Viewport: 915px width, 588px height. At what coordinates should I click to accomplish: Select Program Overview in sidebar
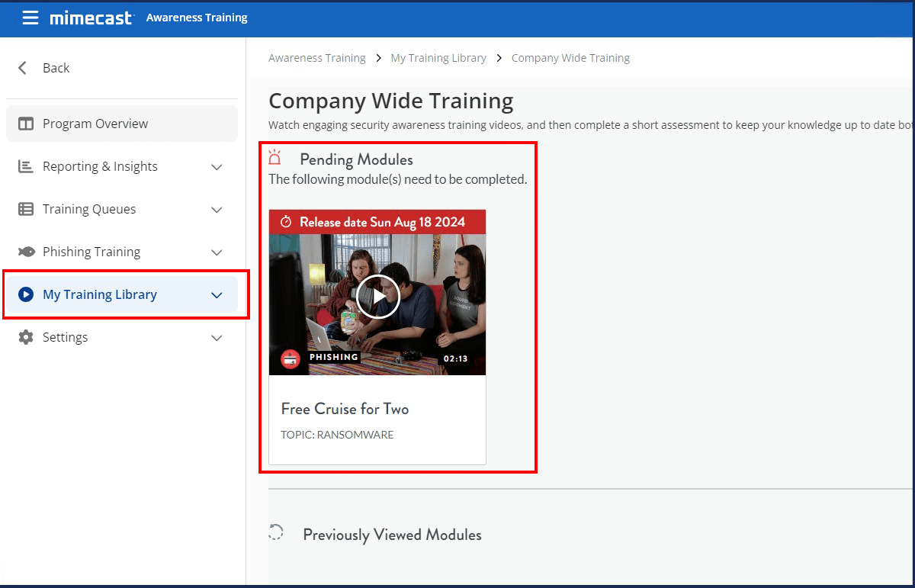(95, 124)
